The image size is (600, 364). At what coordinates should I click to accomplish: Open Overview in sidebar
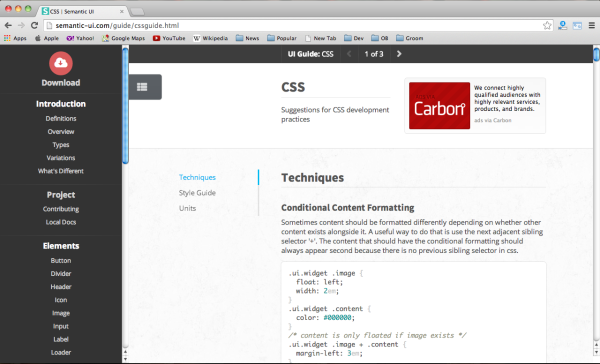click(61, 132)
